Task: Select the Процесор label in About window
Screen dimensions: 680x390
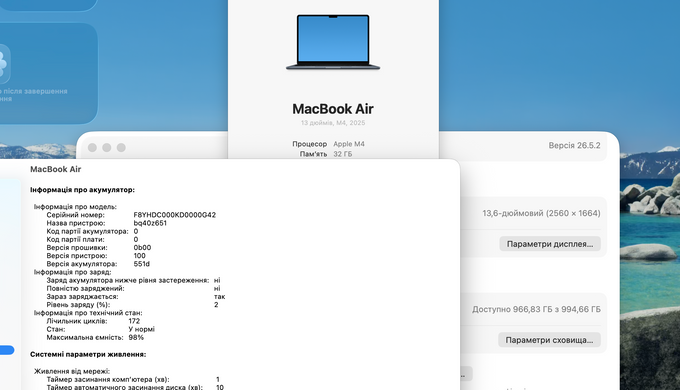Action: (309, 144)
